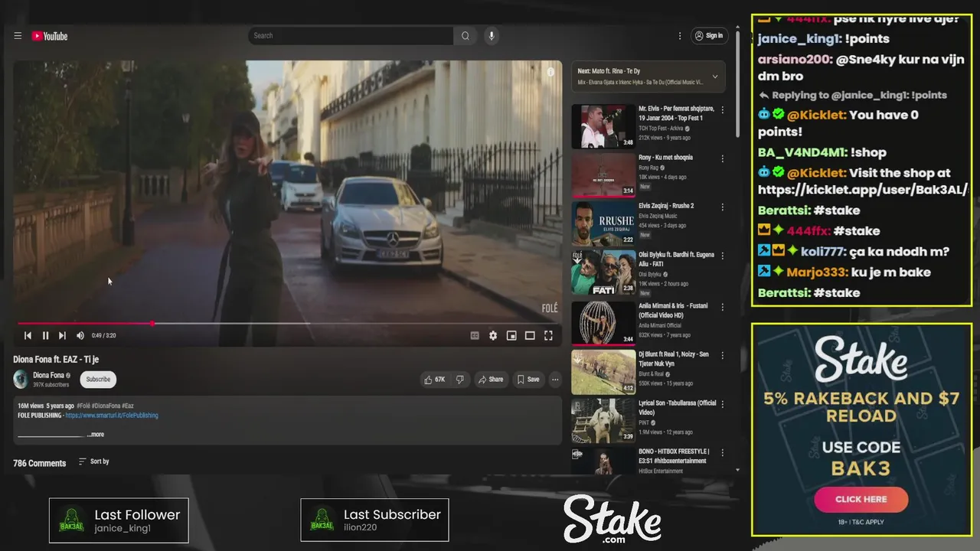Click the @Sne4ky mention in chat
The image size is (980, 551).
point(872,59)
